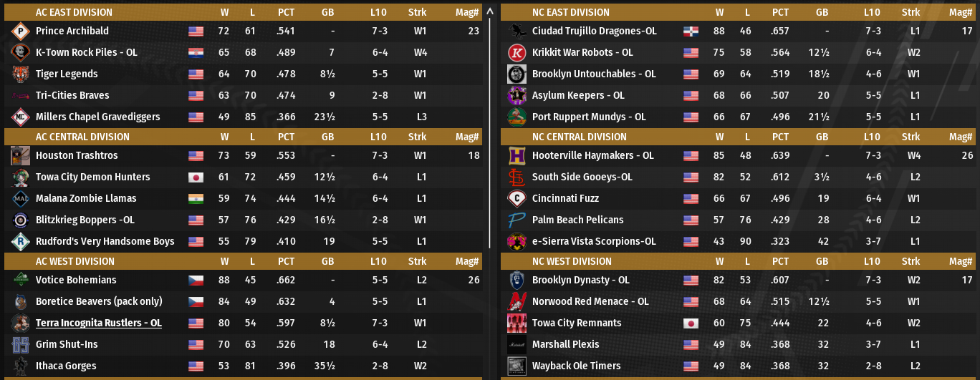Screen dimensions: 980x380
Task: Open the Terra Incognita Rustlers - OL link
Action: click(x=99, y=323)
